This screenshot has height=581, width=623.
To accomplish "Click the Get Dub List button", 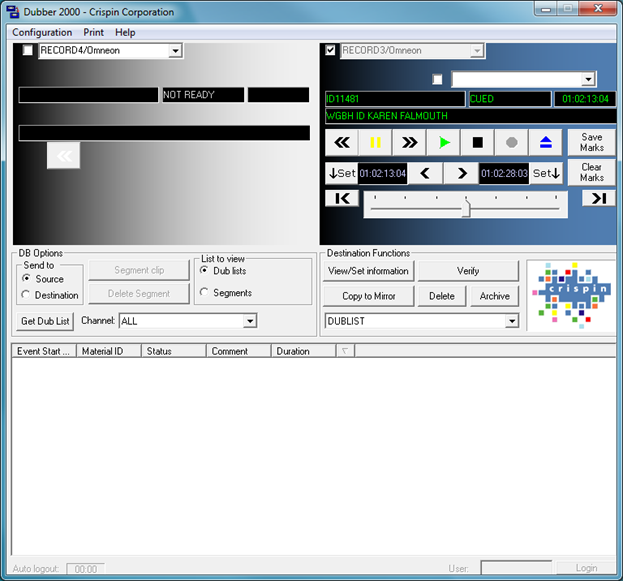I will pos(45,321).
